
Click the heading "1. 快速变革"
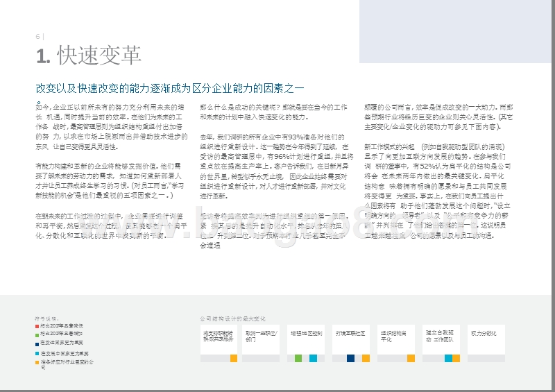click(89, 56)
